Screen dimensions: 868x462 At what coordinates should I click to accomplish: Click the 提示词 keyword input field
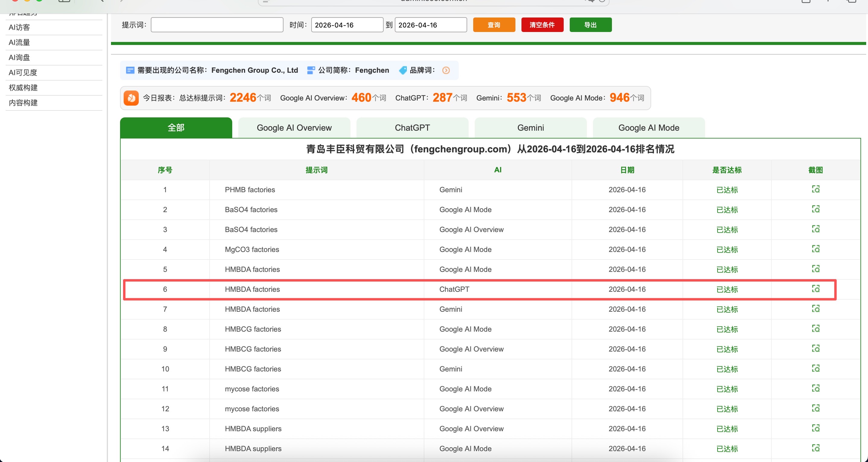coord(217,25)
